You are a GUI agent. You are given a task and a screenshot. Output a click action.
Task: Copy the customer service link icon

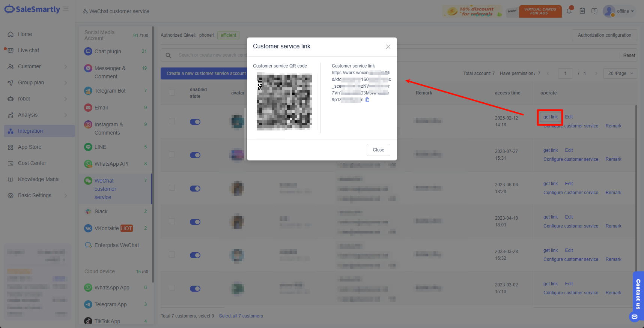(x=367, y=100)
